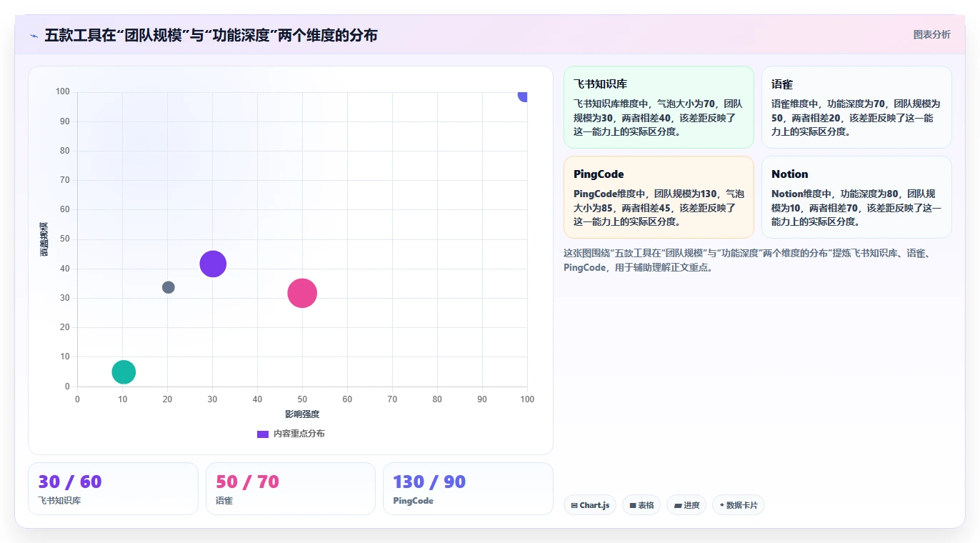Click the lightning icon beside the chart title
The image size is (980, 543).
click(34, 36)
